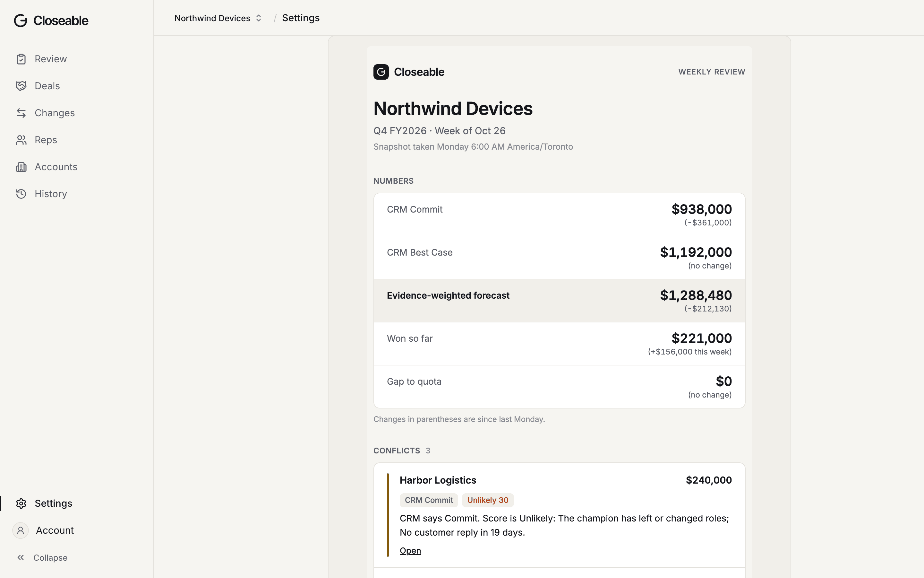Viewport: 924px width, 578px height.
Task: Click the Northwind Devices heading
Action: pos(453,109)
